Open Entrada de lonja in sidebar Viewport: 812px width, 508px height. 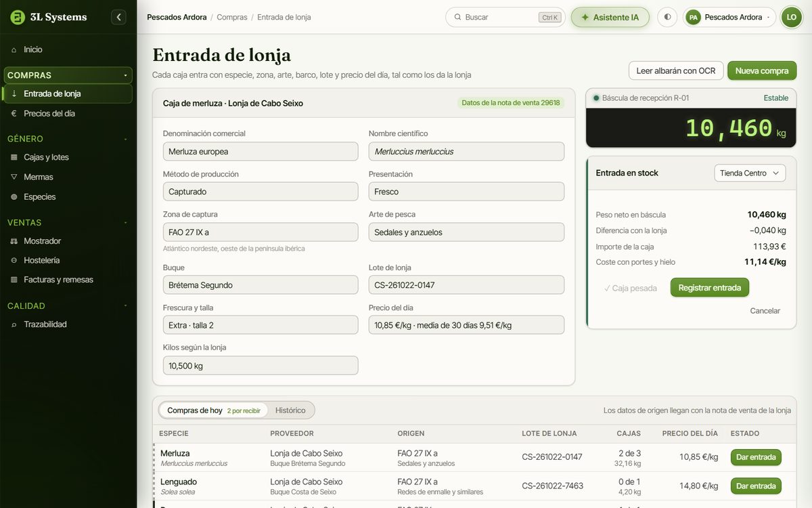pos(68,93)
